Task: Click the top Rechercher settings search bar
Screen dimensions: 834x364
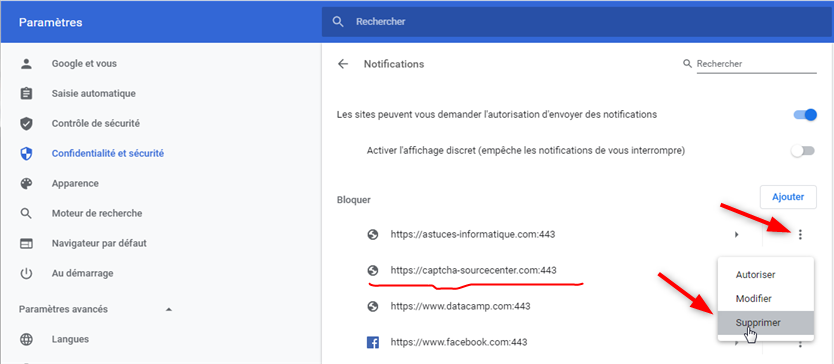Action: pyautogui.click(x=577, y=22)
